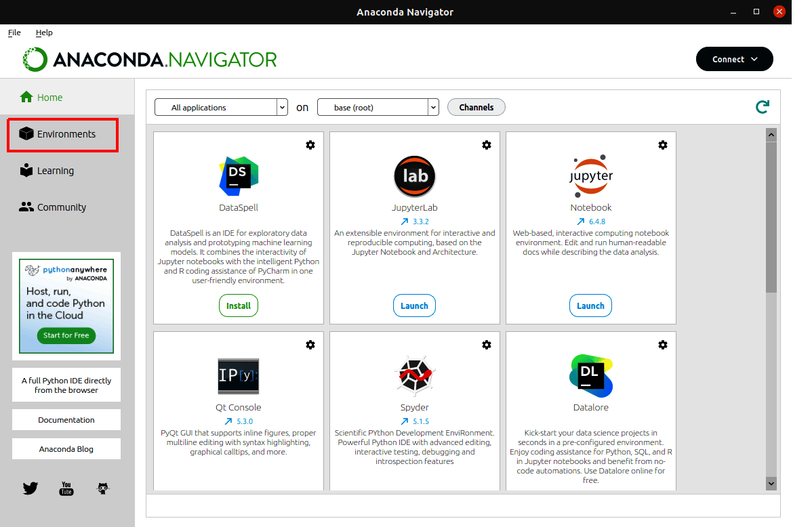
Task: Launch the Notebook application
Action: 590,305
